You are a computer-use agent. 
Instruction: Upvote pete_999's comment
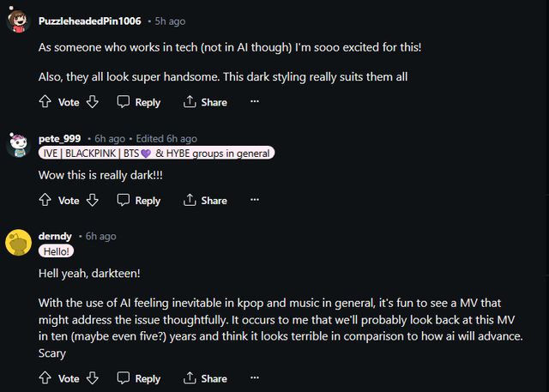point(45,201)
